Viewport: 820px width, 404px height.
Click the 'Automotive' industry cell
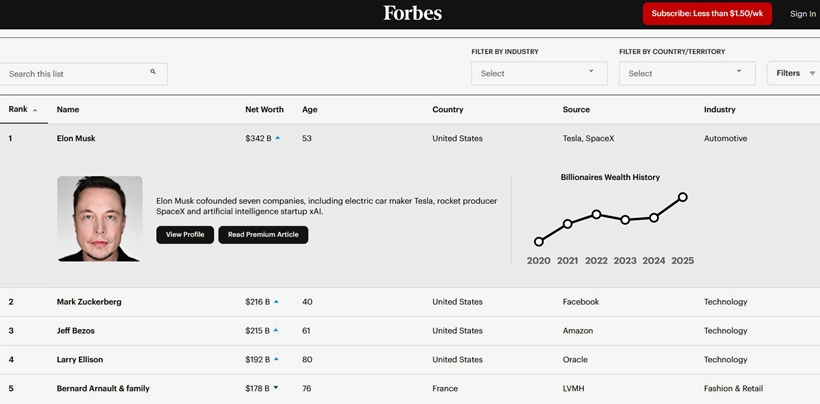tap(725, 138)
